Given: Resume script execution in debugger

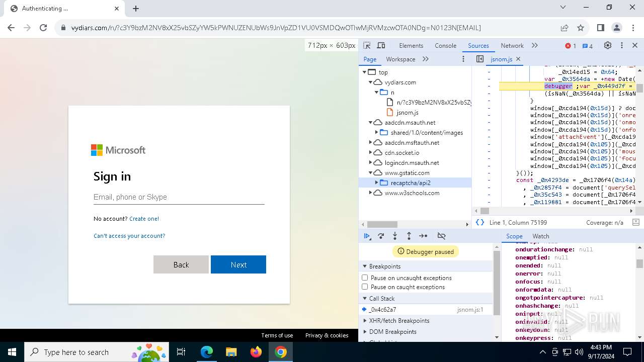Looking at the screenshot, I should [x=367, y=236].
